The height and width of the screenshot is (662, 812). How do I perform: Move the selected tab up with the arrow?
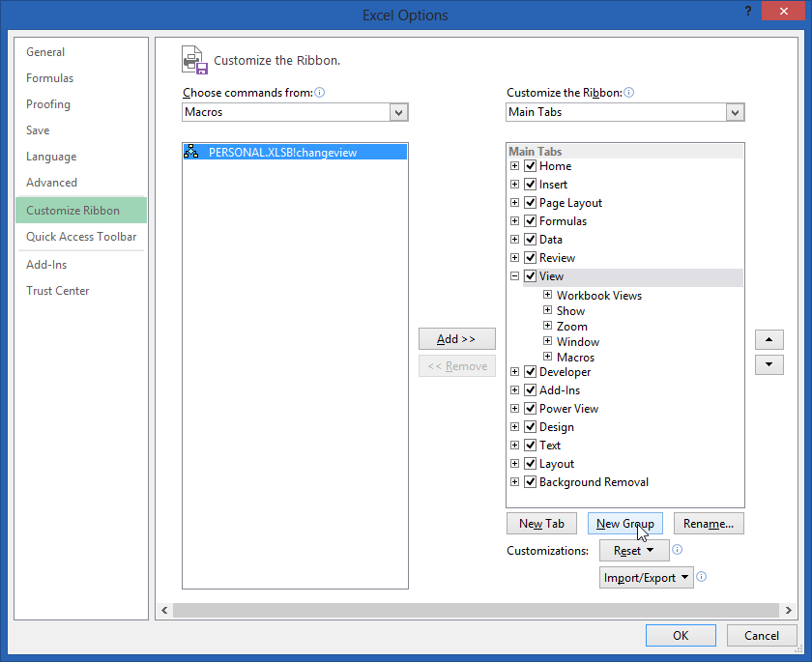pos(768,339)
